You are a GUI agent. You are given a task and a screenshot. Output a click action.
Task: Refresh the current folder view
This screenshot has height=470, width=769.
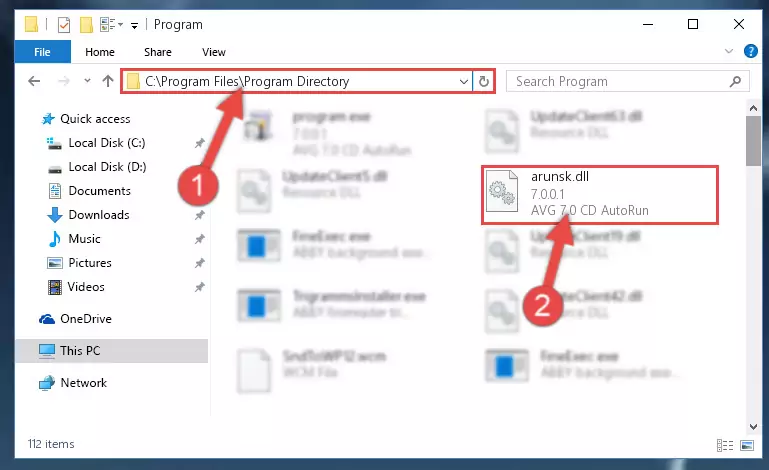484,81
